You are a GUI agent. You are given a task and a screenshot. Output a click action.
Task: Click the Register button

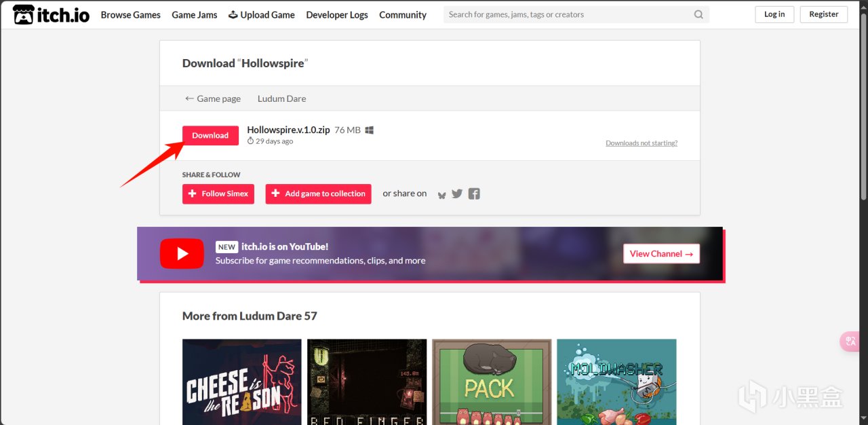(824, 14)
